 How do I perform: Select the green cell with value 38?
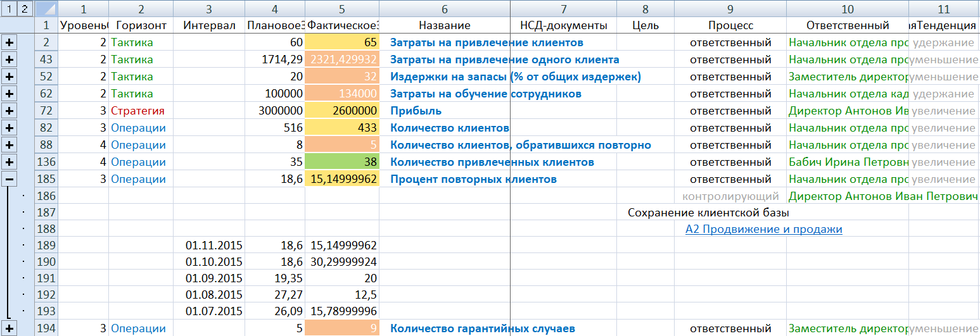pos(342,162)
